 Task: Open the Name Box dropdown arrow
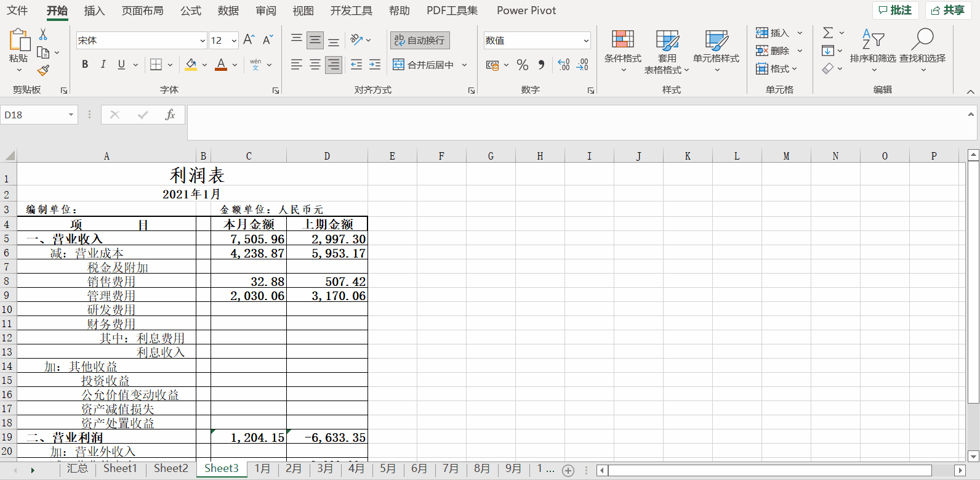[x=71, y=115]
